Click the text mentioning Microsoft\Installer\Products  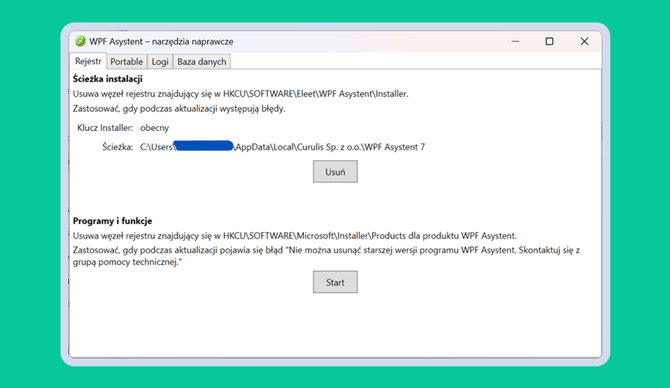click(x=295, y=235)
